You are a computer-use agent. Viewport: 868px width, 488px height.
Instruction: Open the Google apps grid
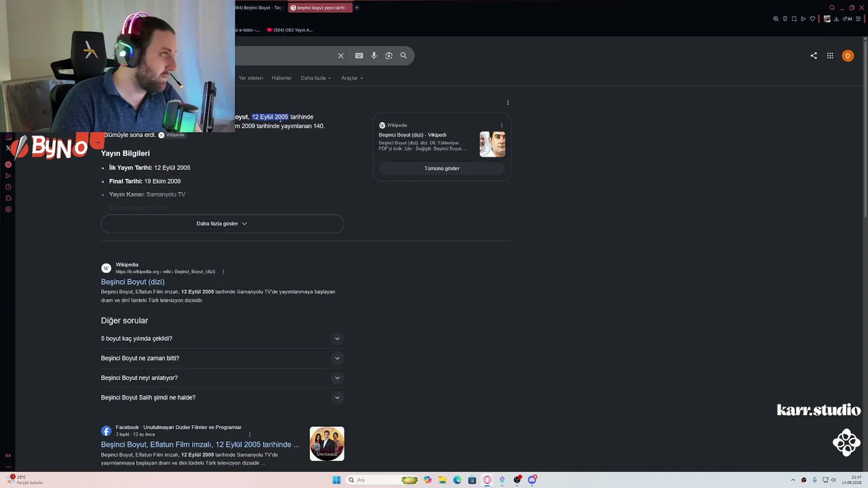[830, 56]
